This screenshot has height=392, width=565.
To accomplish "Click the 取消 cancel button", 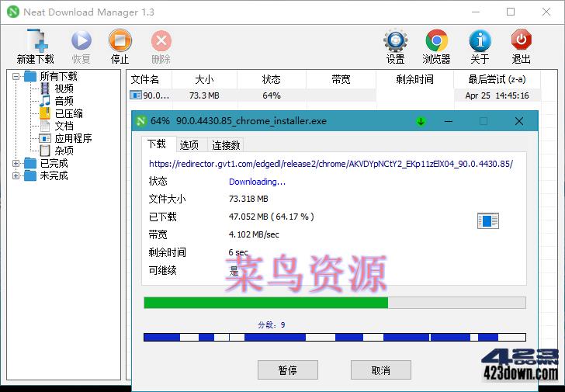I will 380,370.
